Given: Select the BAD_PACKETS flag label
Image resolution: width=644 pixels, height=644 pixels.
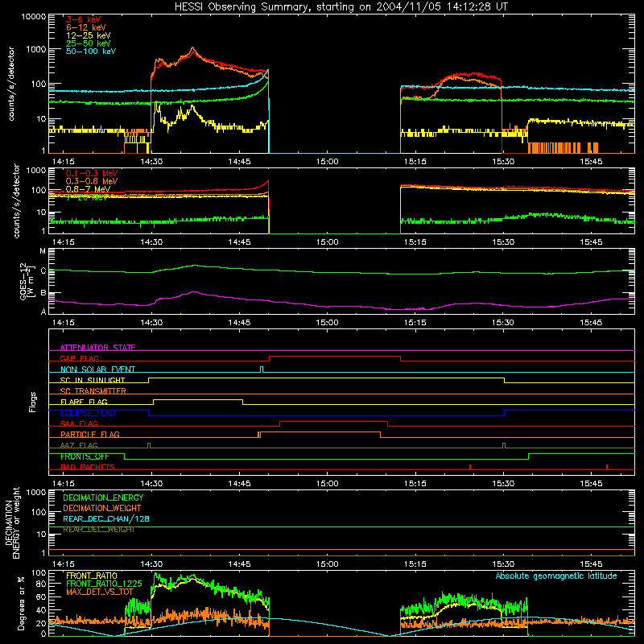Looking at the screenshot, I should click(88, 467).
